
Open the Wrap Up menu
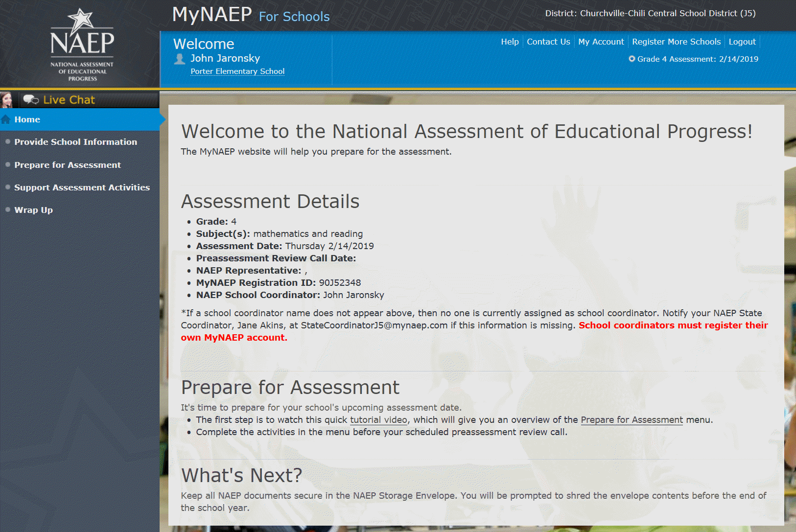click(34, 210)
